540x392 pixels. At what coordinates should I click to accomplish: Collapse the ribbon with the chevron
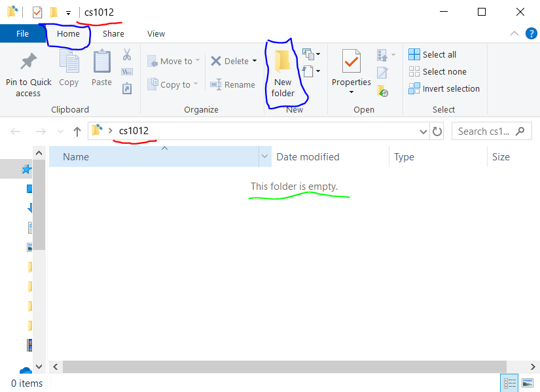(x=514, y=33)
